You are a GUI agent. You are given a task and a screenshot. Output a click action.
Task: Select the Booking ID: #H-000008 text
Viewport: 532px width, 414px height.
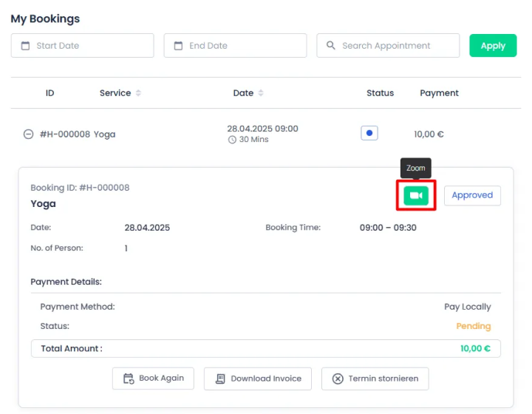(x=80, y=188)
